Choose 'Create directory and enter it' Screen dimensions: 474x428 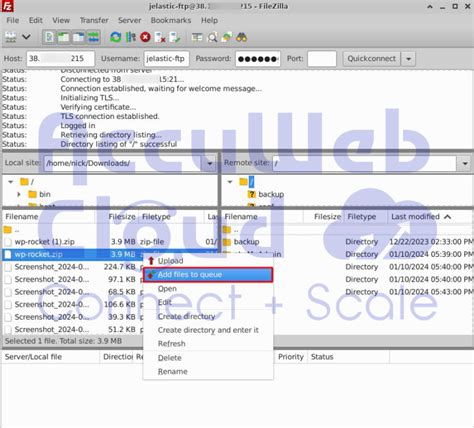coord(208,330)
